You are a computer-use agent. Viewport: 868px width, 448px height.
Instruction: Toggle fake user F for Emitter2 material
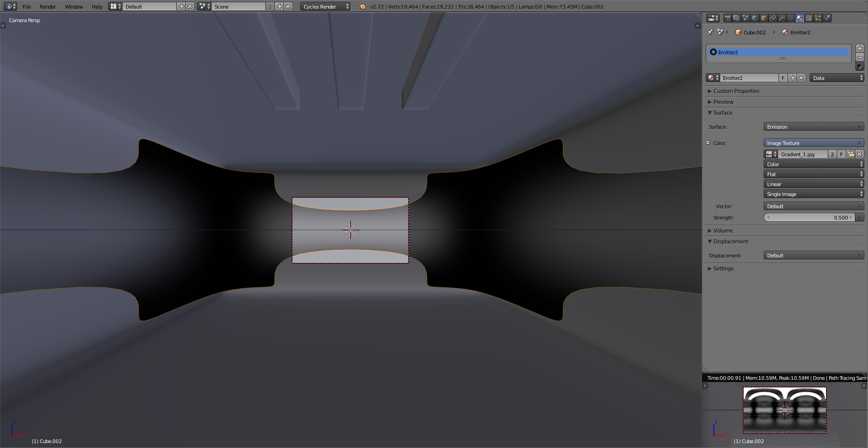(783, 78)
